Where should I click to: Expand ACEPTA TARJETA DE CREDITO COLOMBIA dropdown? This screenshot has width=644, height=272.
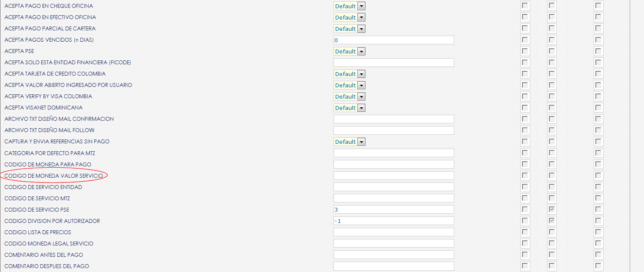(x=349, y=74)
